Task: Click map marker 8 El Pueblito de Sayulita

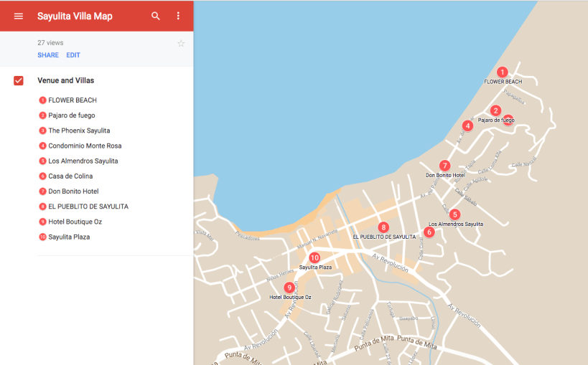Action: pos(383,227)
